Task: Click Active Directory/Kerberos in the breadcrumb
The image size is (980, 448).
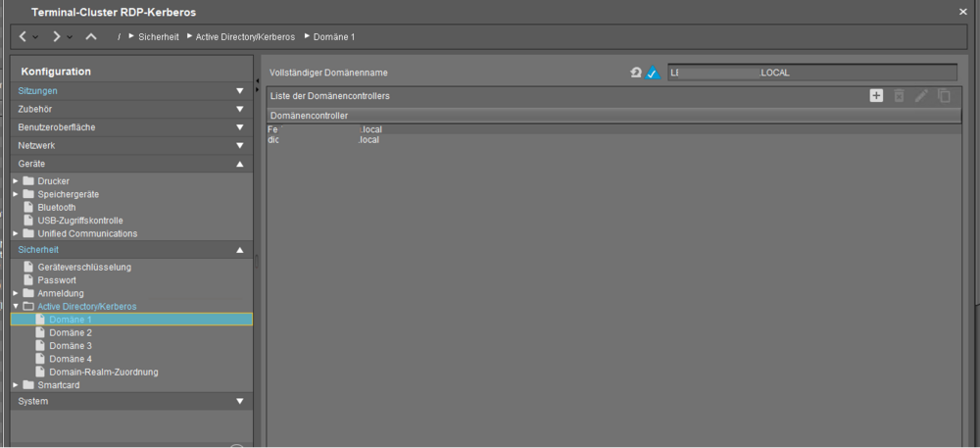Action: (x=245, y=36)
